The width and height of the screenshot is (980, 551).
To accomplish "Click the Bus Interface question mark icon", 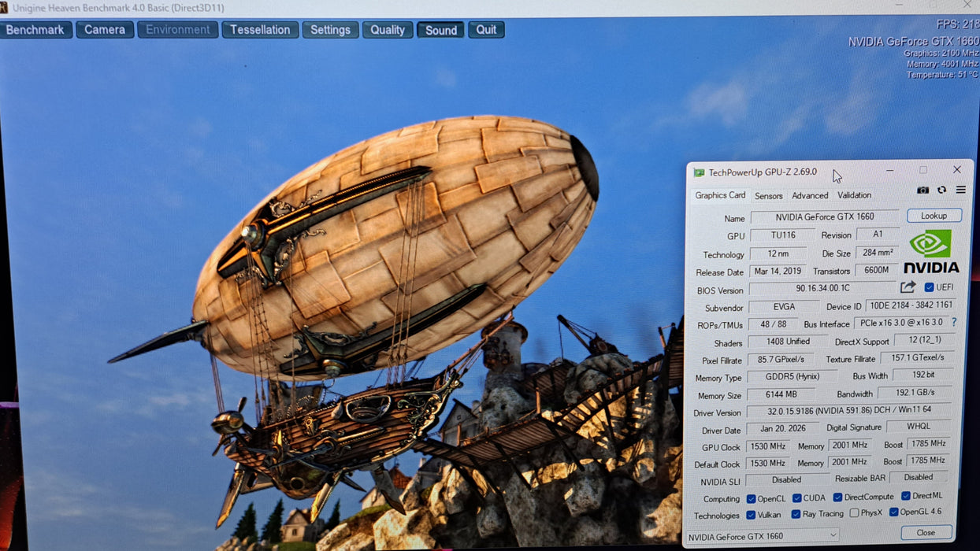I will (954, 322).
